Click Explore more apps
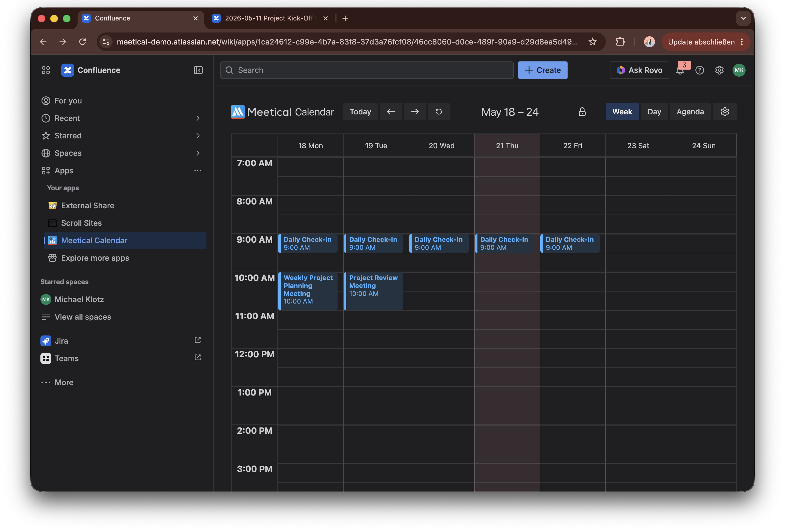This screenshot has width=785, height=532. click(125, 258)
